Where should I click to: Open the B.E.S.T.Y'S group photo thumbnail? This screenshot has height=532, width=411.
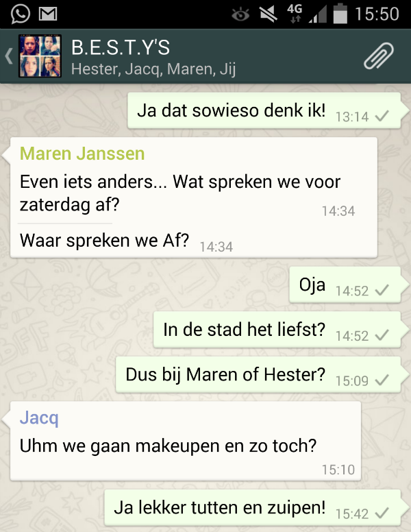click(x=40, y=56)
